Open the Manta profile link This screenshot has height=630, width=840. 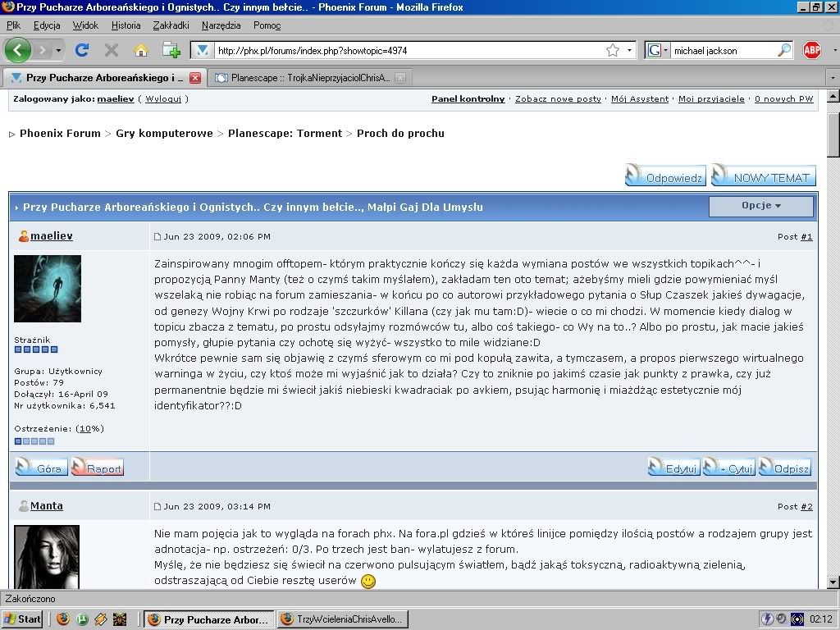coord(47,505)
